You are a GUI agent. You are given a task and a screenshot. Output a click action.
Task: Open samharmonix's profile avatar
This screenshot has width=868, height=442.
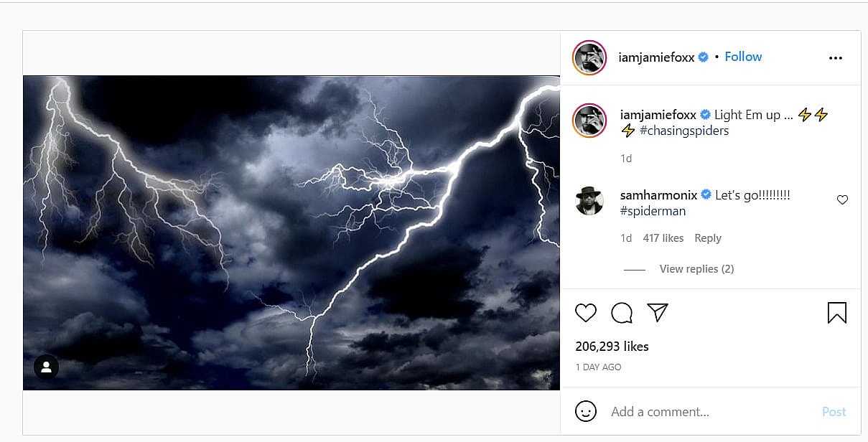pyautogui.click(x=589, y=201)
